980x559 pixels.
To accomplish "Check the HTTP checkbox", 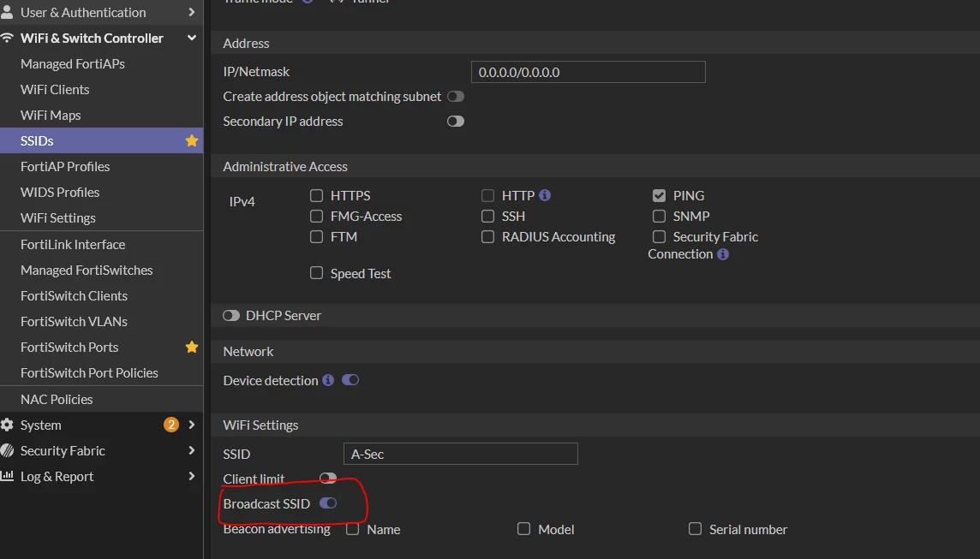I will point(488,195).
